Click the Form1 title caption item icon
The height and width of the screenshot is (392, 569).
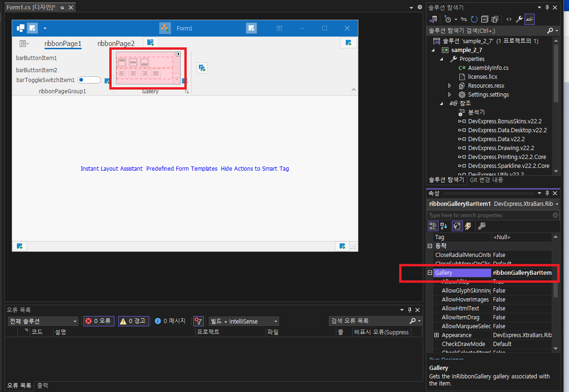click(x=165, y=28)
